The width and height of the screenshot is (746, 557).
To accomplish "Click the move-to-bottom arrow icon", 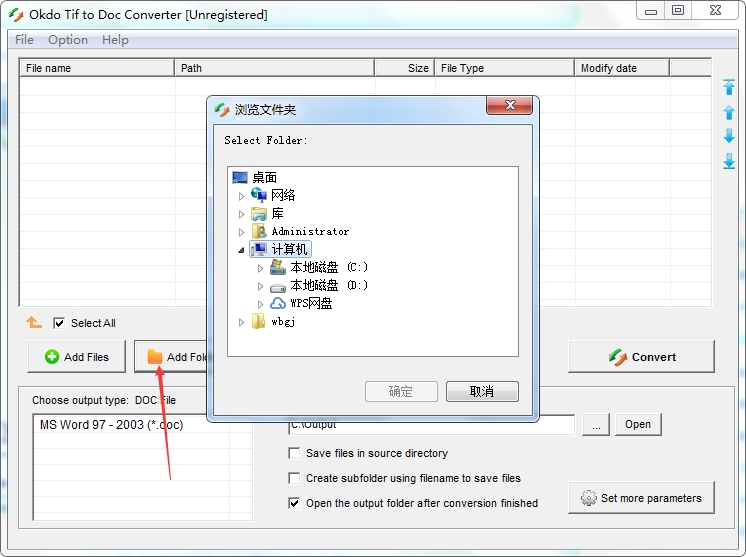I will [x=728, y=161].
